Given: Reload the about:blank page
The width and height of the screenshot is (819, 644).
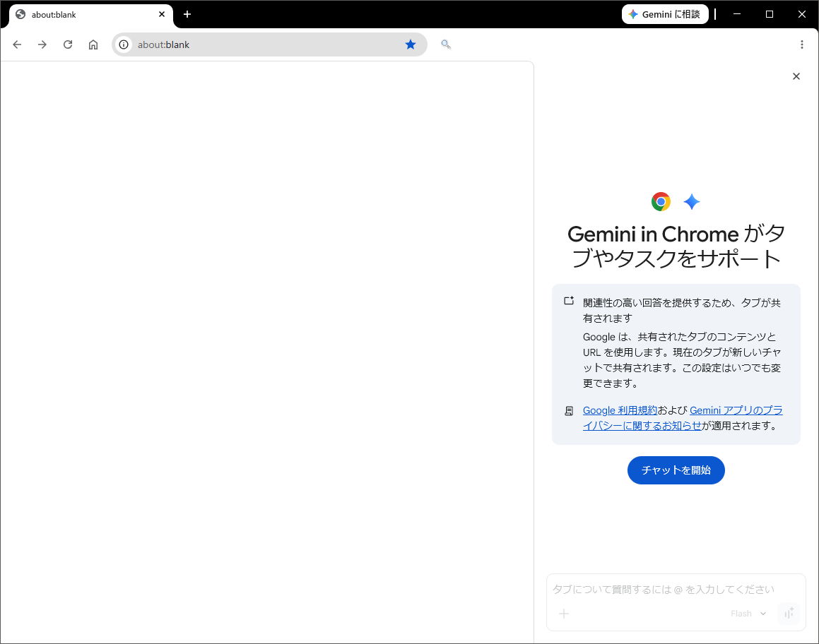Looking at the screenshot, I should point(68,45).
